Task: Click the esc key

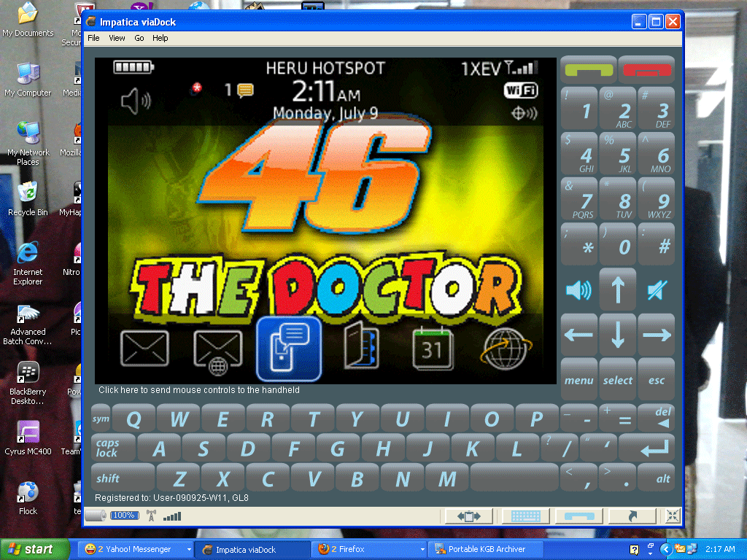Action: coord(657,379)
